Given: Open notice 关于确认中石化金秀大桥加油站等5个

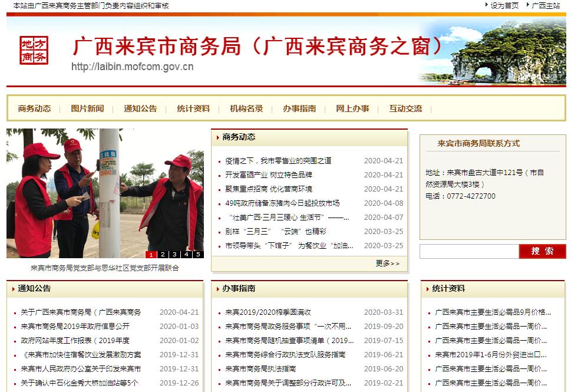Looking at the screenshot, I should point(80,383).
